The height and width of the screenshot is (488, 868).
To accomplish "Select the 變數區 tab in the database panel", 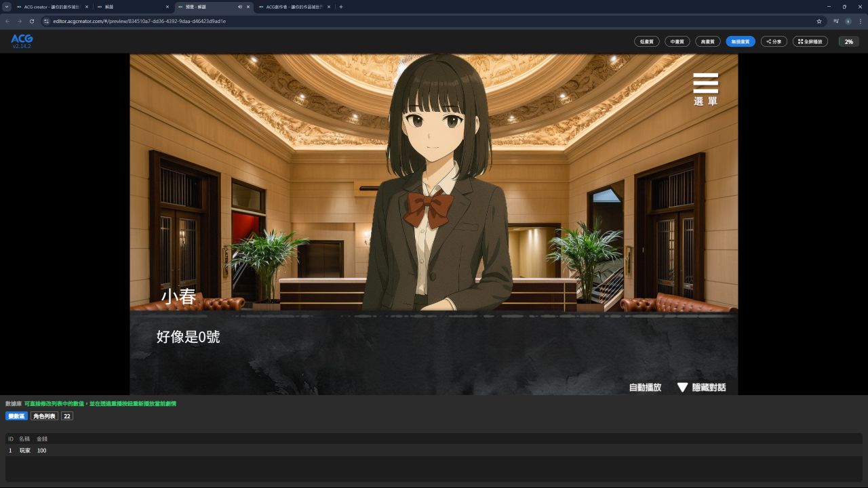I will 16,416.
